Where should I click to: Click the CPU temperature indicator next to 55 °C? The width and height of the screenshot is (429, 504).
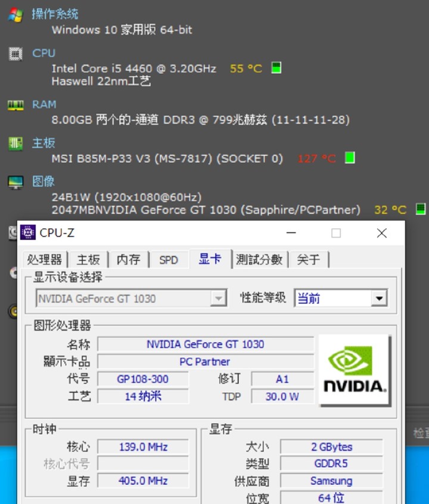[x=276, y=68]
